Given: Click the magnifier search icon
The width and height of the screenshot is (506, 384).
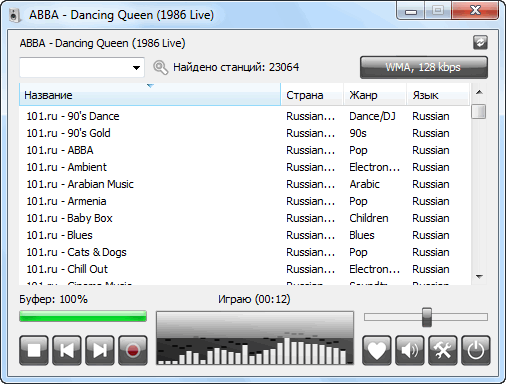Looking at the screenshot, I should click(x=160, y=67).
